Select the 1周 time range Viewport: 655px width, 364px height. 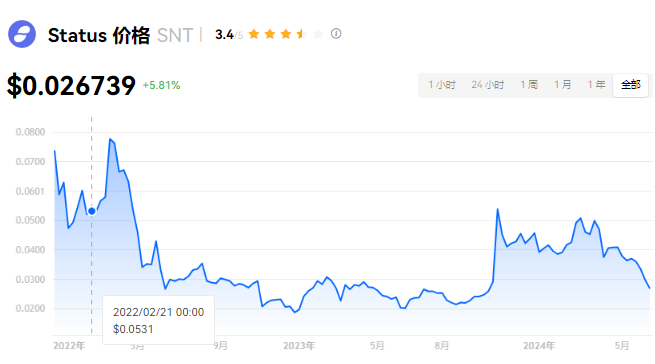pos(529,85)
